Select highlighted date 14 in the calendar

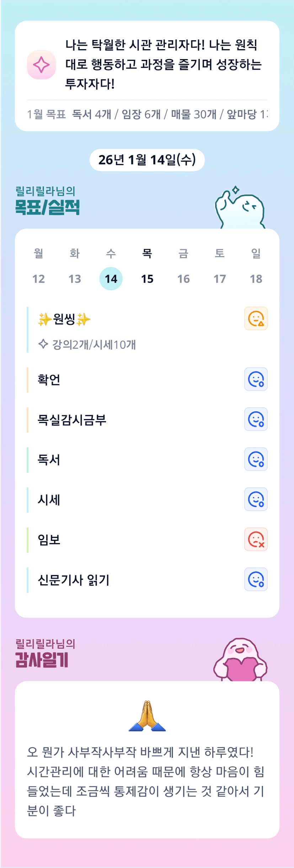(111, 278)
